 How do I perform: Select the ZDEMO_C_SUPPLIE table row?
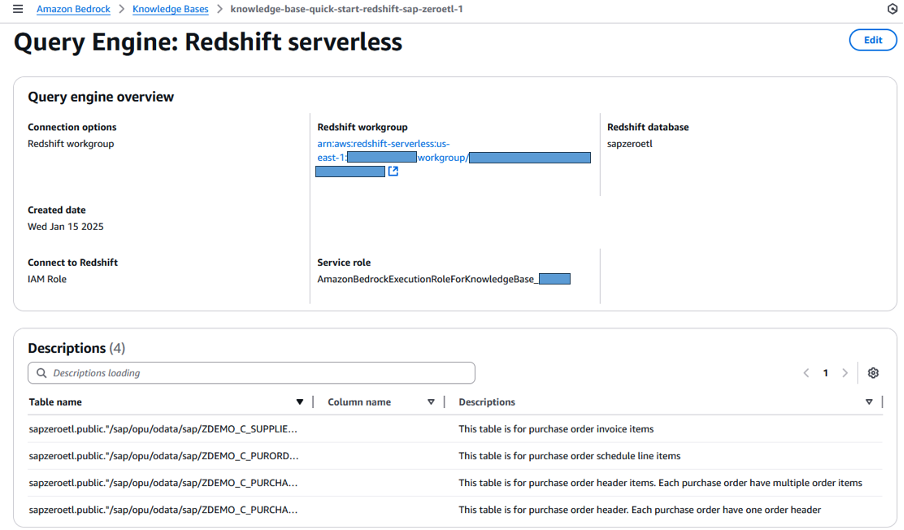(163, 429)
